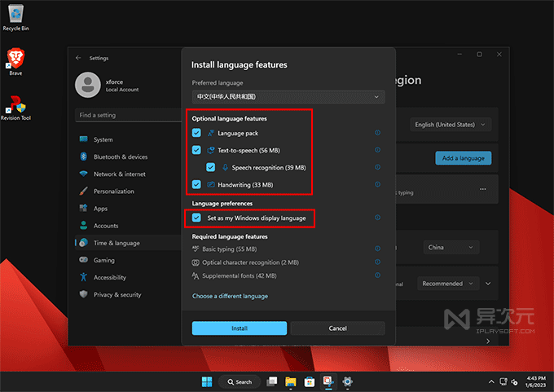Open Brave browser desktop shortcut

coord(15,59)
